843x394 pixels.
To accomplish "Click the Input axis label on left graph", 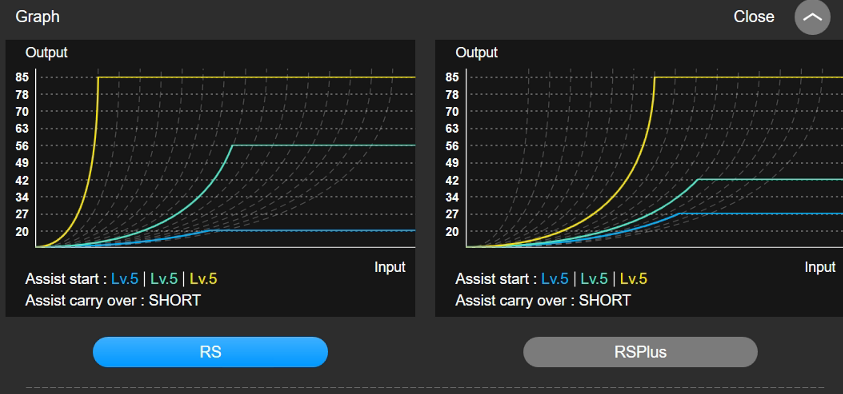I will click(x=390, y=267).
